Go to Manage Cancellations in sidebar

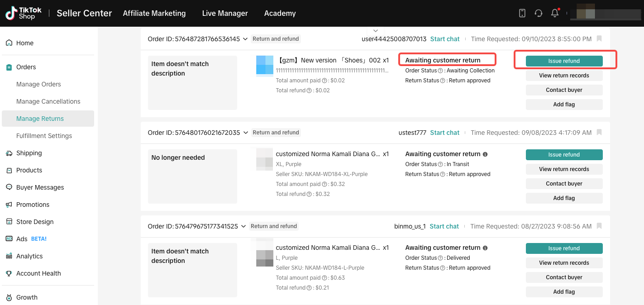click(48, 101)
